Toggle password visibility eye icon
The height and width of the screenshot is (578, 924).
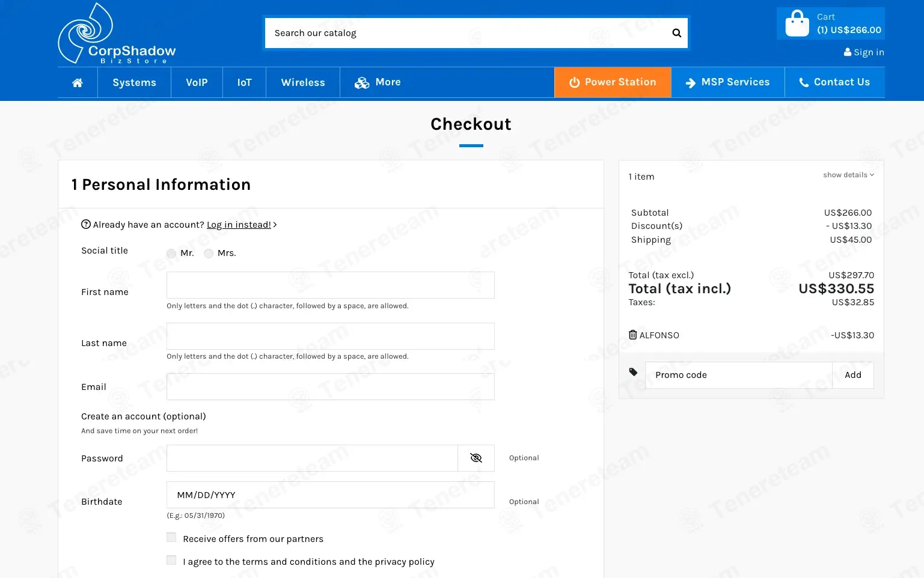click(476, 458)
